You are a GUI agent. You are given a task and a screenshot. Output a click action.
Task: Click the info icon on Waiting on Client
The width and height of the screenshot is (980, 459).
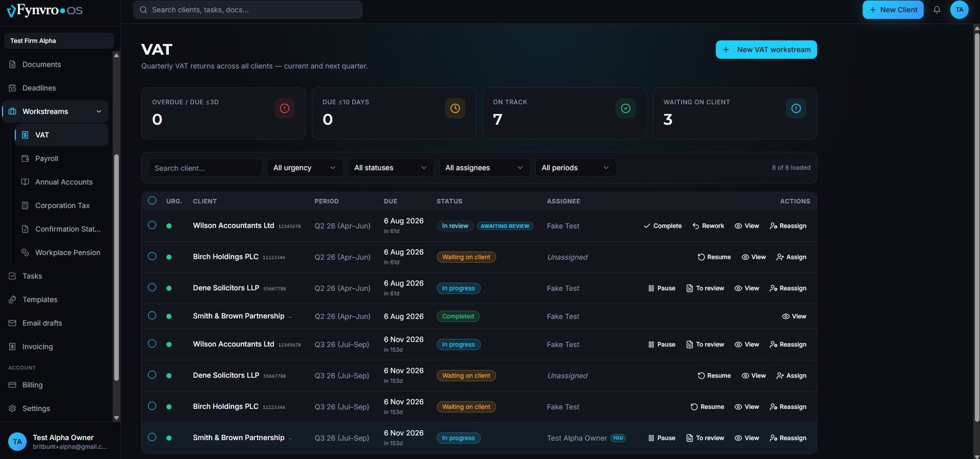[796, 108]
